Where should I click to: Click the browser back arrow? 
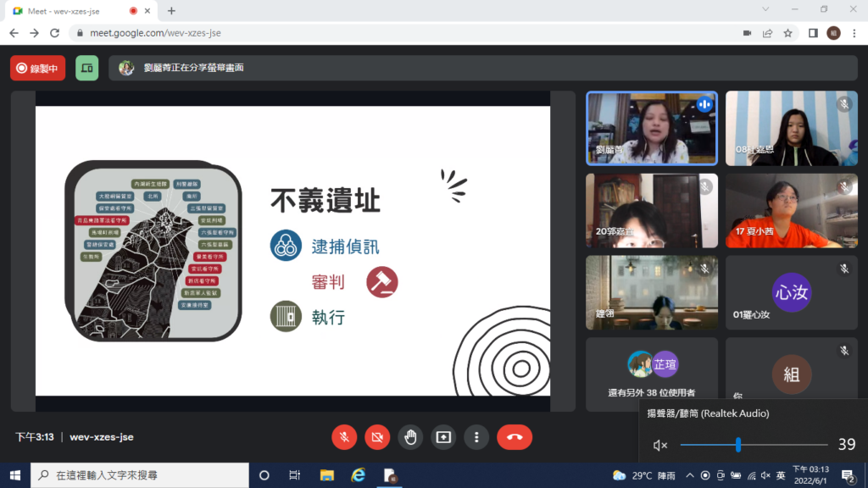14,33
